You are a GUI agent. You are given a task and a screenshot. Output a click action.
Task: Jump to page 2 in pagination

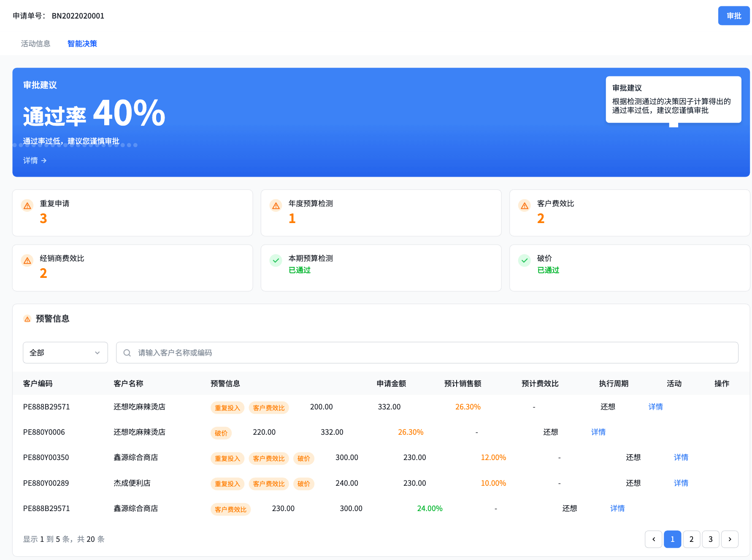[691, 539]
